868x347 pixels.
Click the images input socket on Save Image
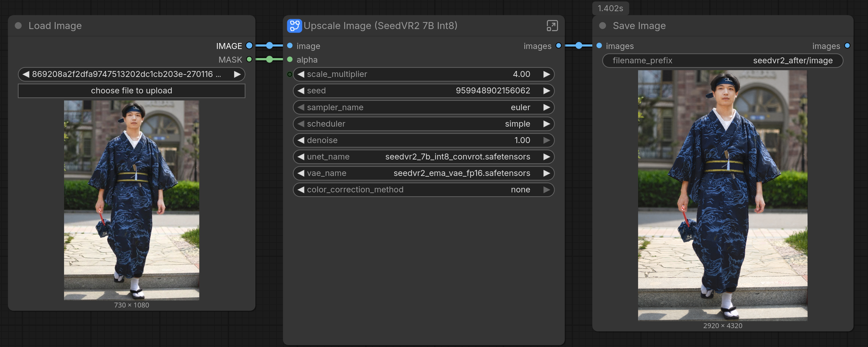599,45
